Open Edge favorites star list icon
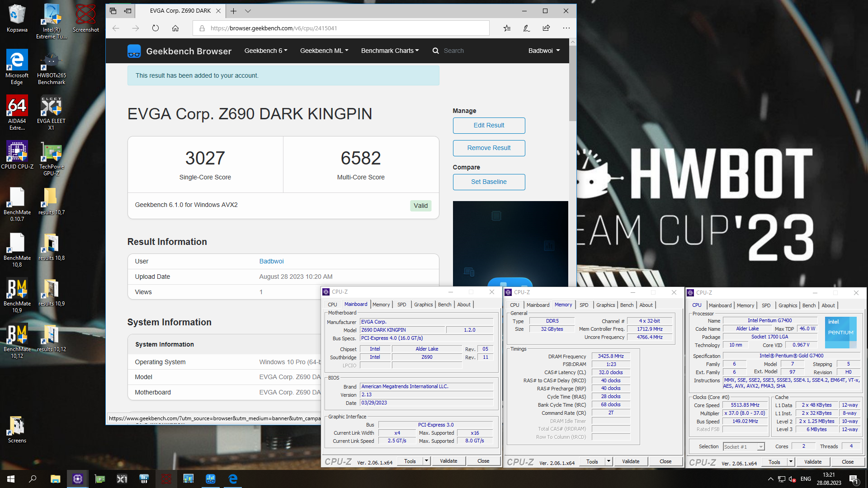This screenshot has height=488, width=868. pyautogui.click(x=507, y=28)
